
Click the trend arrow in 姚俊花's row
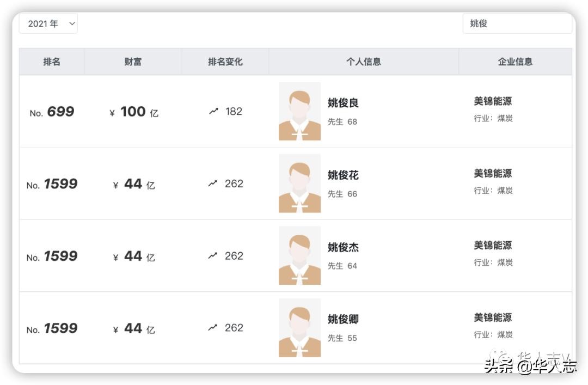[213, 184]
